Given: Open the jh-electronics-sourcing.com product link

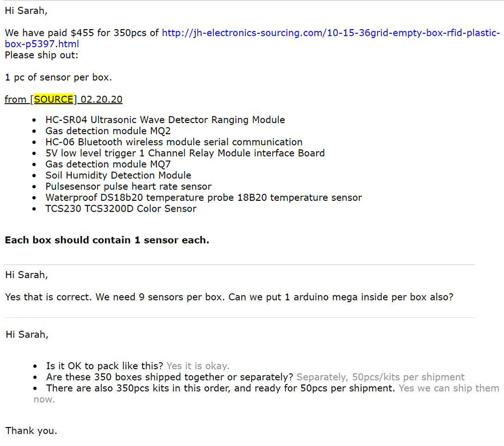Looking at the screenshot, I should 330,33.
